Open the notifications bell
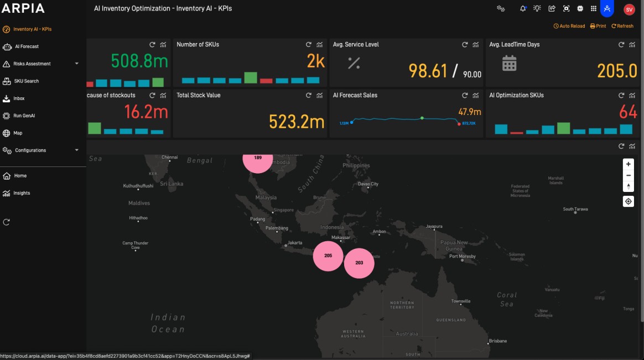The width and height of the screenshot is (644, 360). point(523,9)
